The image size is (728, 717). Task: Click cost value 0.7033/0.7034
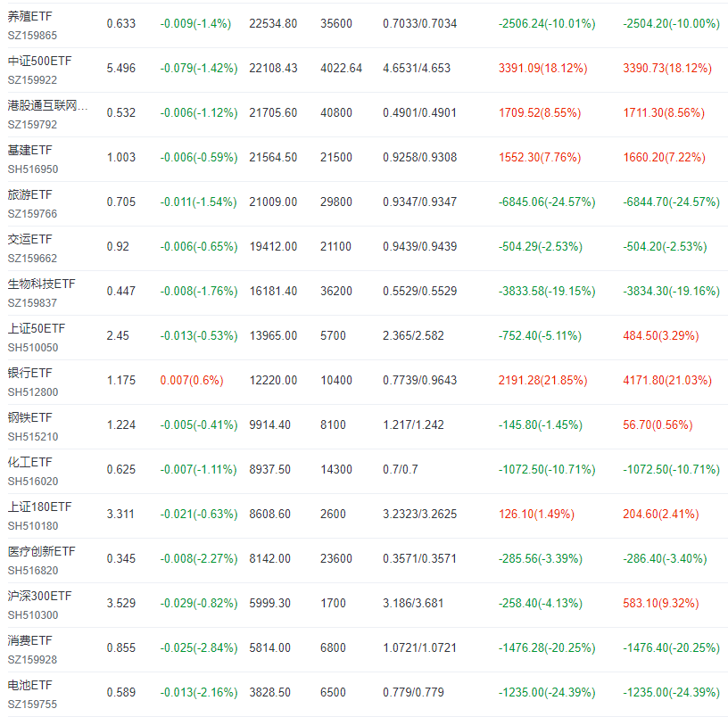(x=419, y=23)
